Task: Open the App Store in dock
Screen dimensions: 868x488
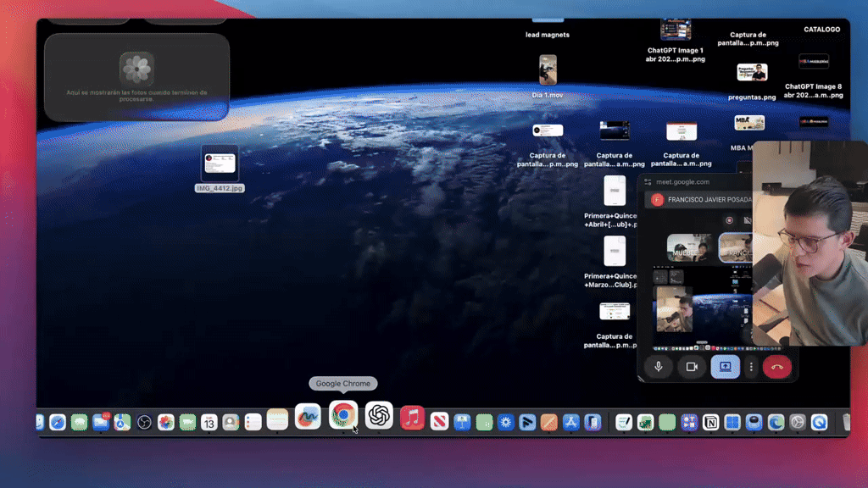Action: [x=570, y=422]
